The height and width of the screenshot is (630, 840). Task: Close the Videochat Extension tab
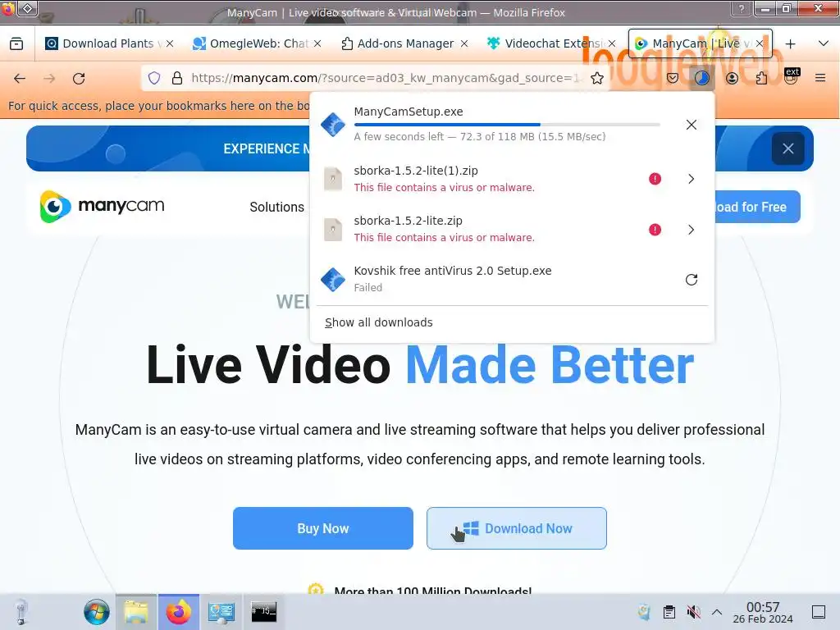(612, 44)
